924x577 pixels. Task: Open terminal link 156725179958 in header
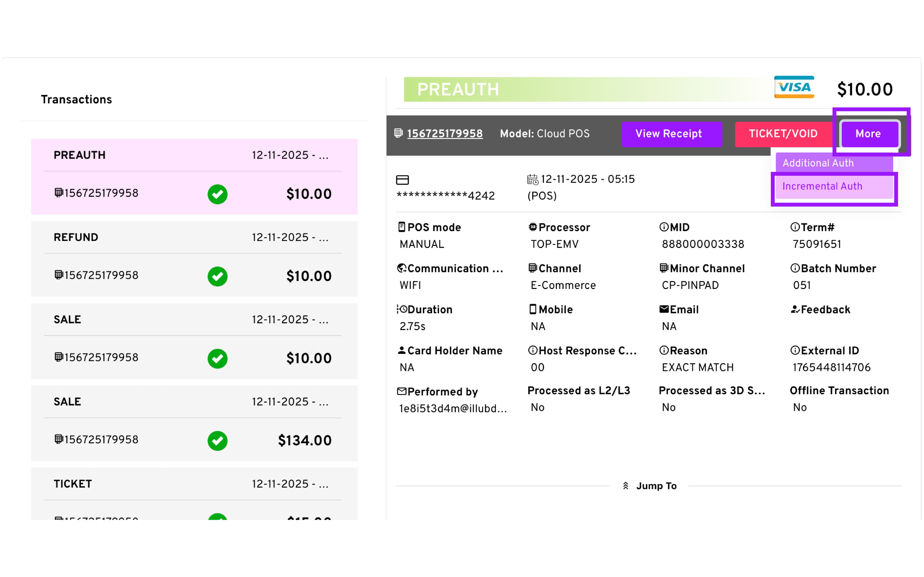point(444,134)
